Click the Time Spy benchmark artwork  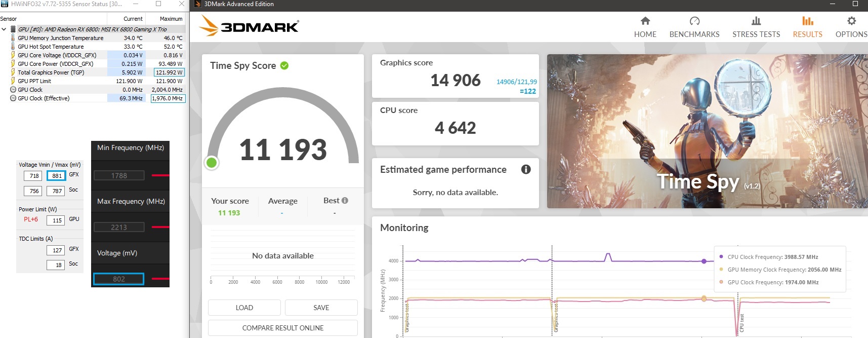707,131
